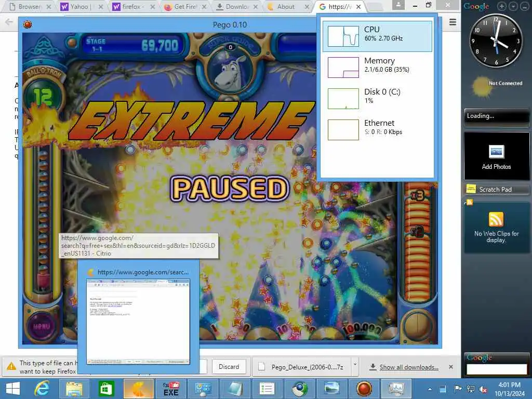Open the browser hamburger menu
This screenshot has width=532, height=399.
[453, 22]
